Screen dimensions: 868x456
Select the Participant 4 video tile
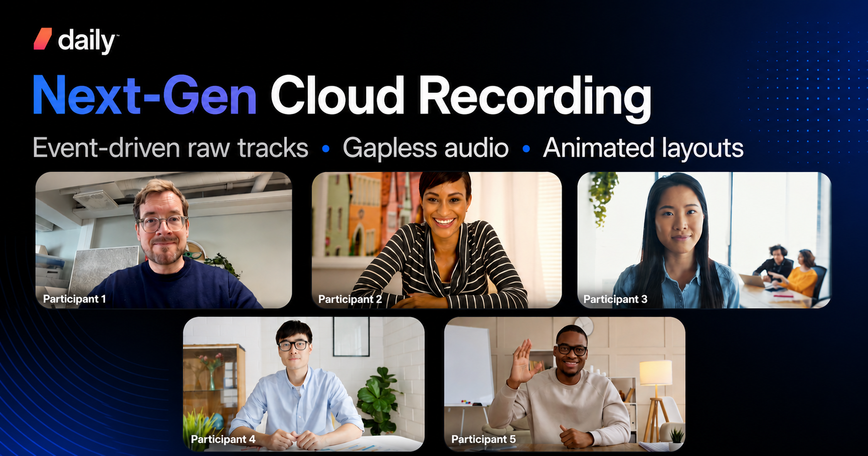(x=304, y=384)
